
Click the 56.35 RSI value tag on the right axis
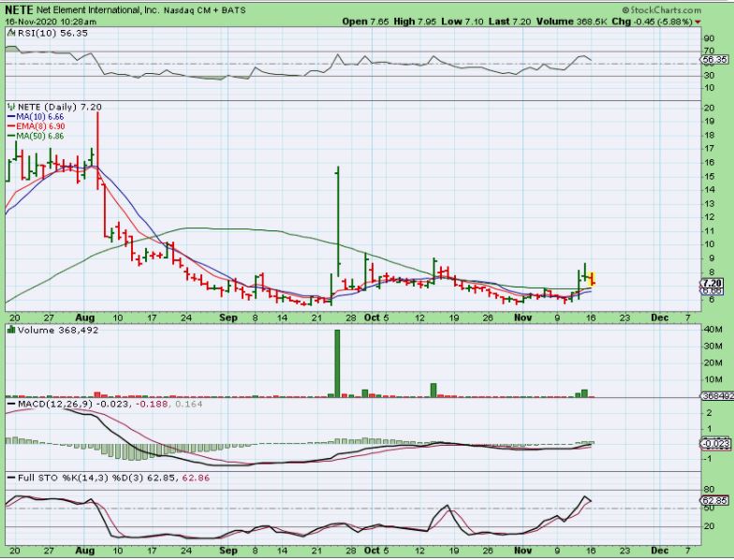(x=715, y=60)
